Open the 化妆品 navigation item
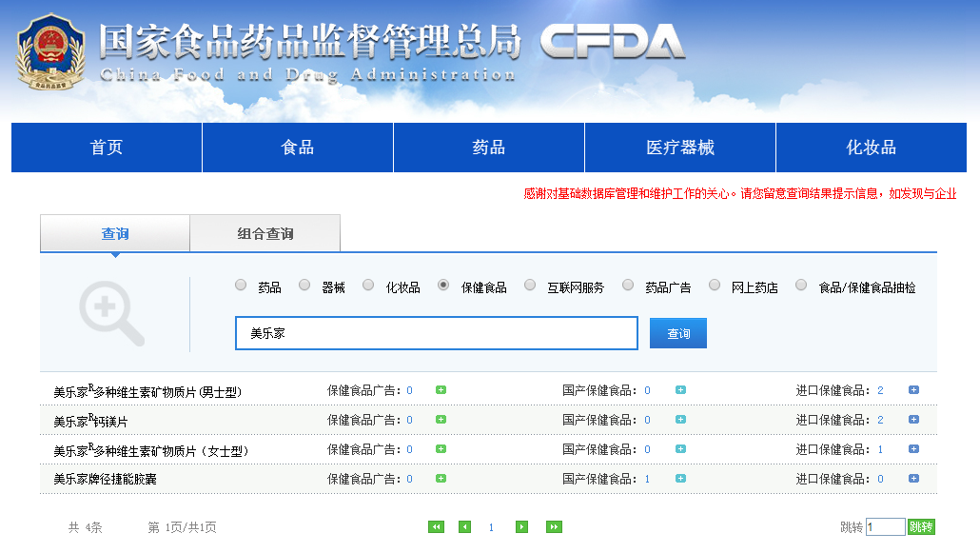The height and width of the screenshot is (553, 980). coord(872,148)
